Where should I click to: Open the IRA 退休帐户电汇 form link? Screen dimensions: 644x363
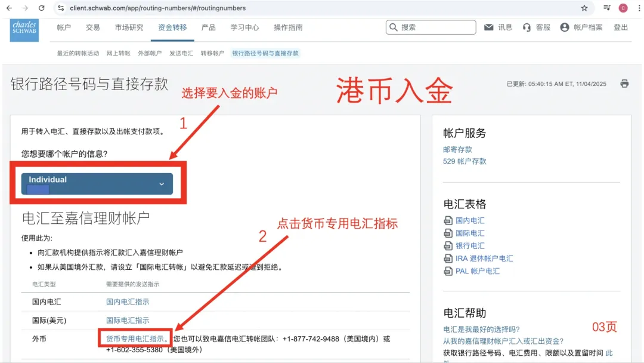pyautogui.click(x=484, y=259)
